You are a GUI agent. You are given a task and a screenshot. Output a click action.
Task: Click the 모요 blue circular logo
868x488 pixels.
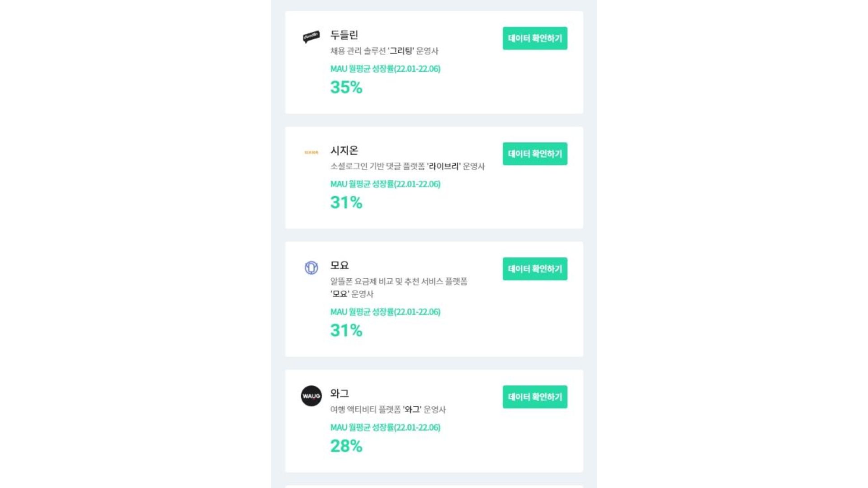[x=311, y=267]
